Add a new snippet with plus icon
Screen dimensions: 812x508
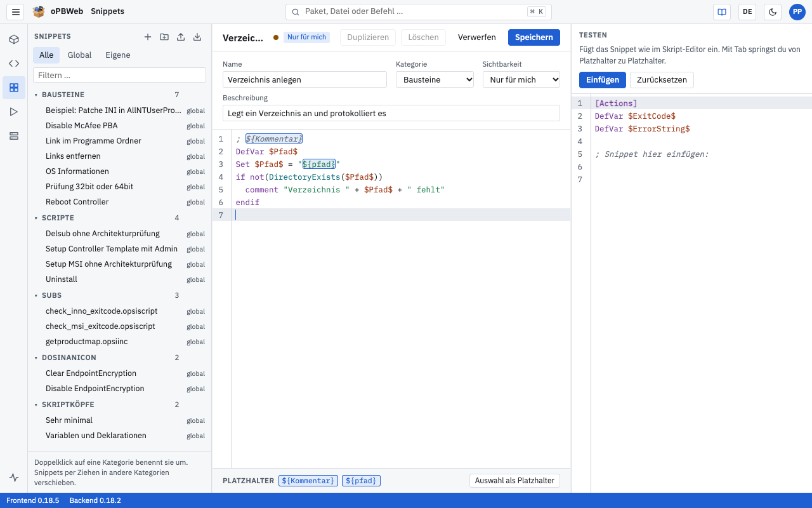tap(148, 37)
